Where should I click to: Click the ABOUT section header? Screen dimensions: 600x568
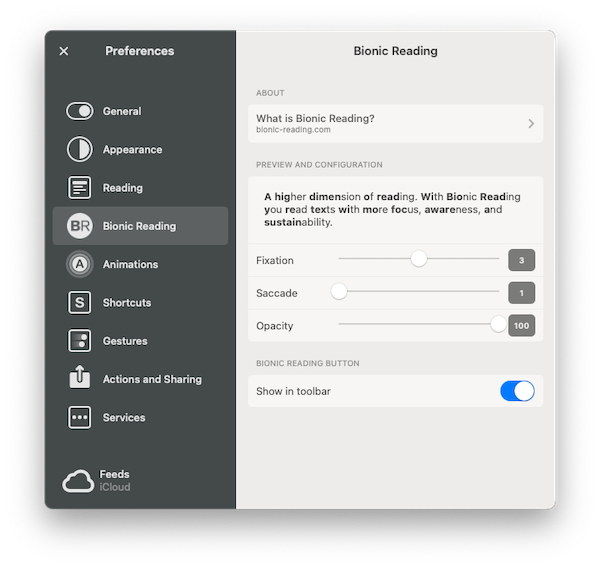tap(270, 93)
